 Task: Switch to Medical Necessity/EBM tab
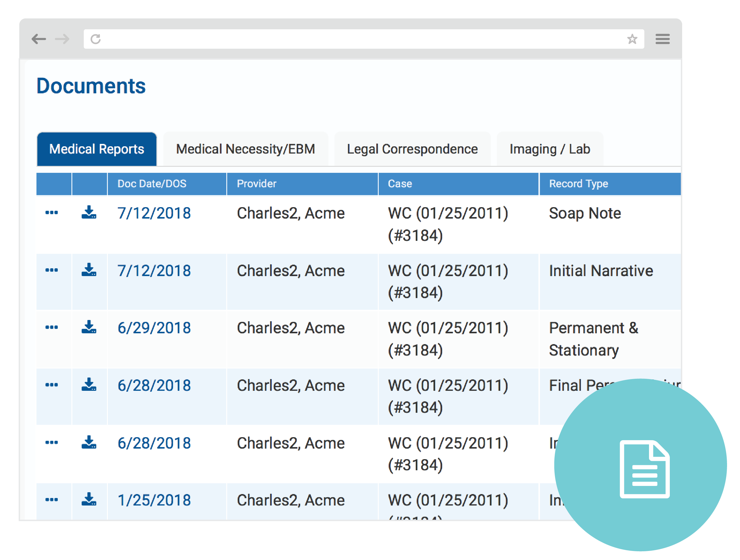(246, 149)
